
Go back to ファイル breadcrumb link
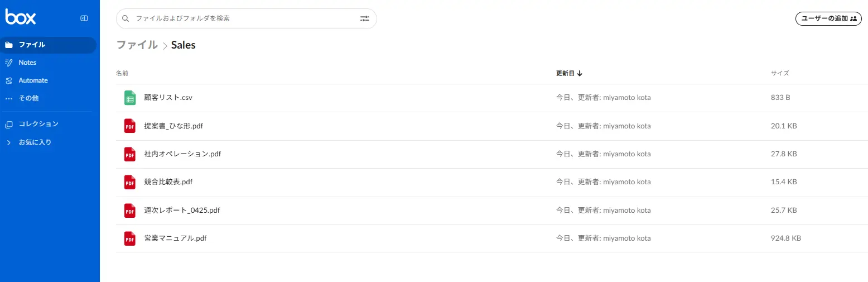pos(137,45)
